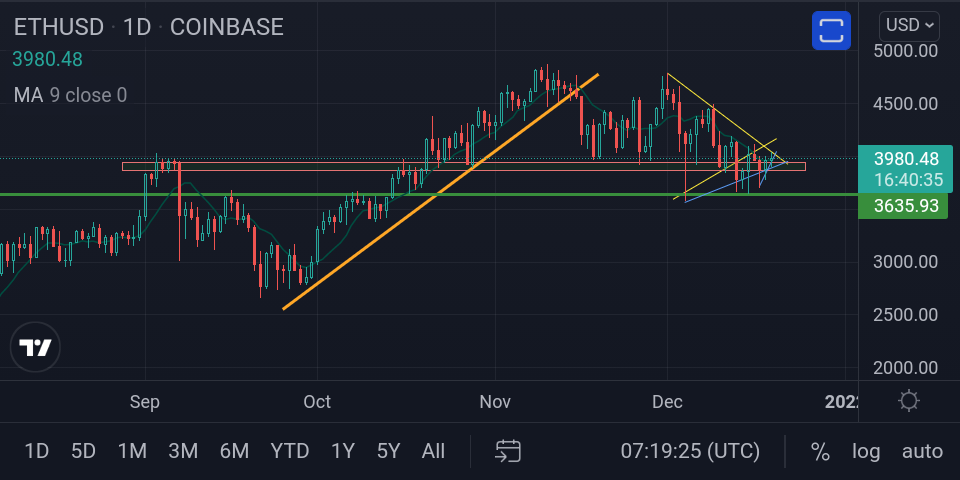The height and width of the screenshot is (480, 960).
Task: Click the 5000.00 price axis label
Action: point(906,51)
